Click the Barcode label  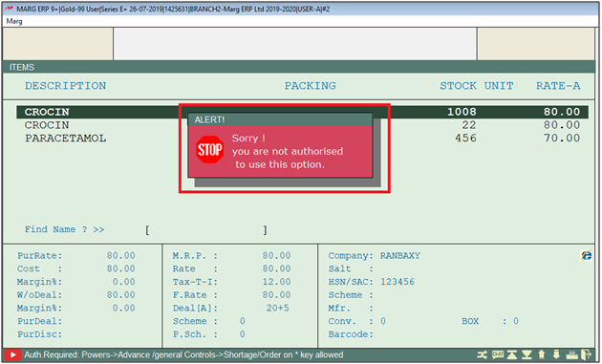click(351, 334)
